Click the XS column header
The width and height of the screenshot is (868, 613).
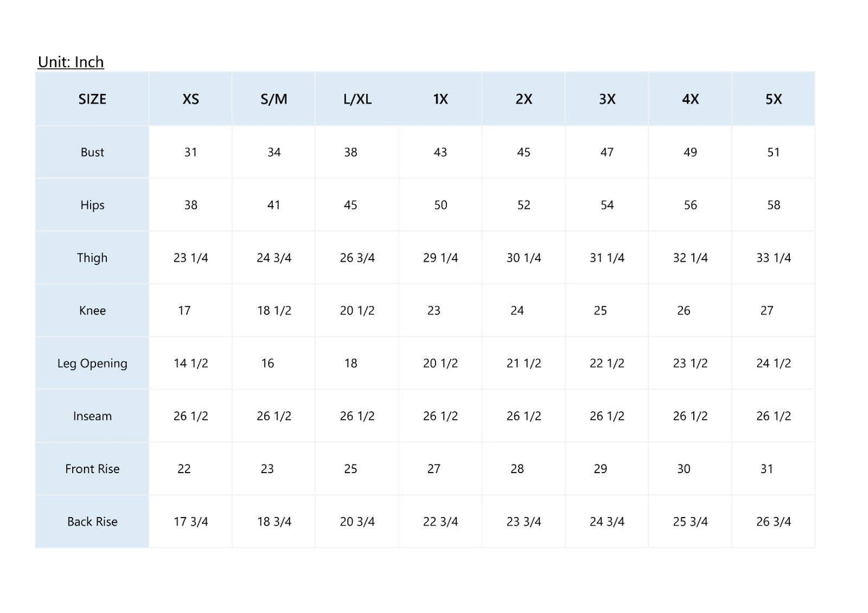pos(190,99)
